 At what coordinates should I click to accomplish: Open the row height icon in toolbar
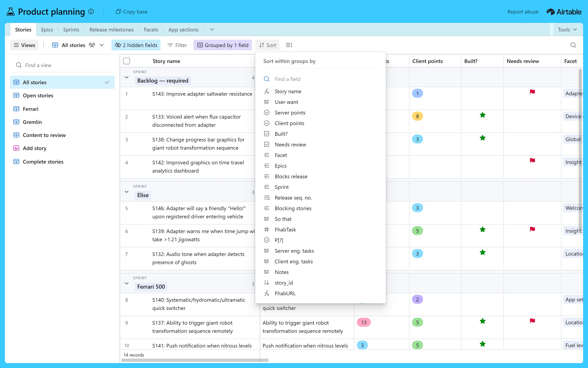coord(289,45)
